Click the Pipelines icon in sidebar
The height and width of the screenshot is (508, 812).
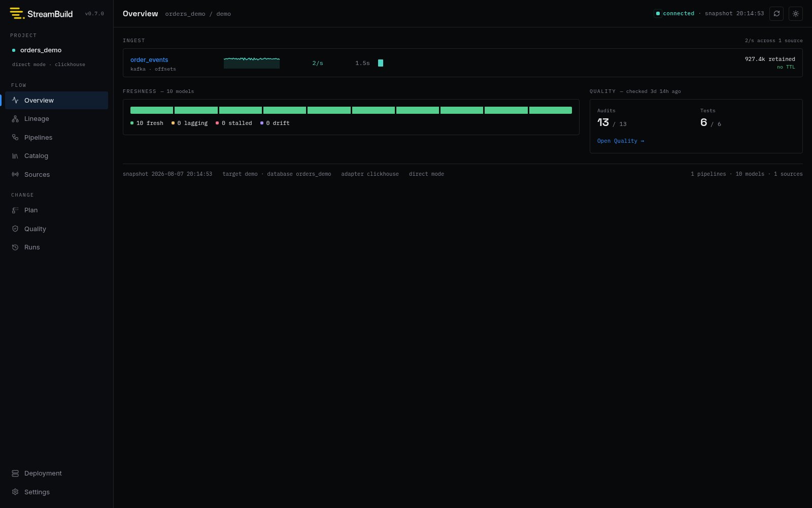15,138
